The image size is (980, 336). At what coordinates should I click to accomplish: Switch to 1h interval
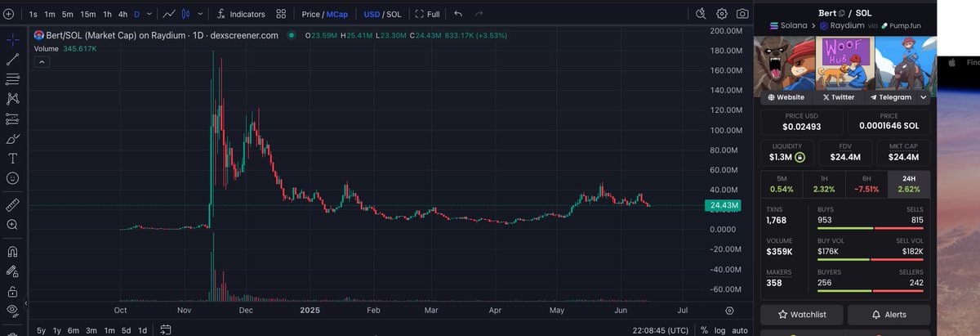coord(107,14)
